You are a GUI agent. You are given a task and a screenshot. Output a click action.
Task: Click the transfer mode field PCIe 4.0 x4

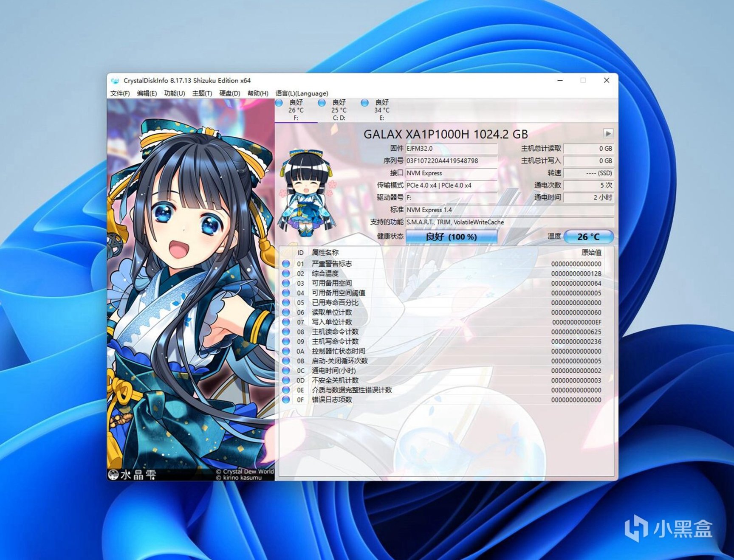[x=452, y=185]
